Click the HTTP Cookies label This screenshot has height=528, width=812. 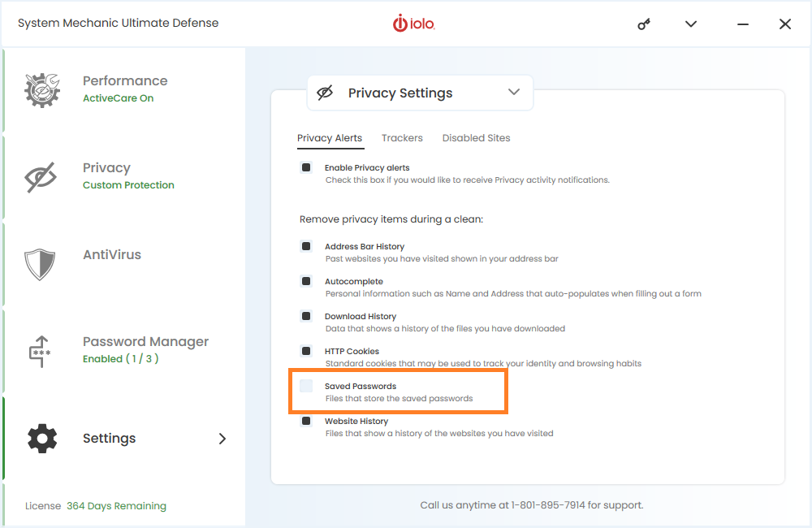coord(352,351)
